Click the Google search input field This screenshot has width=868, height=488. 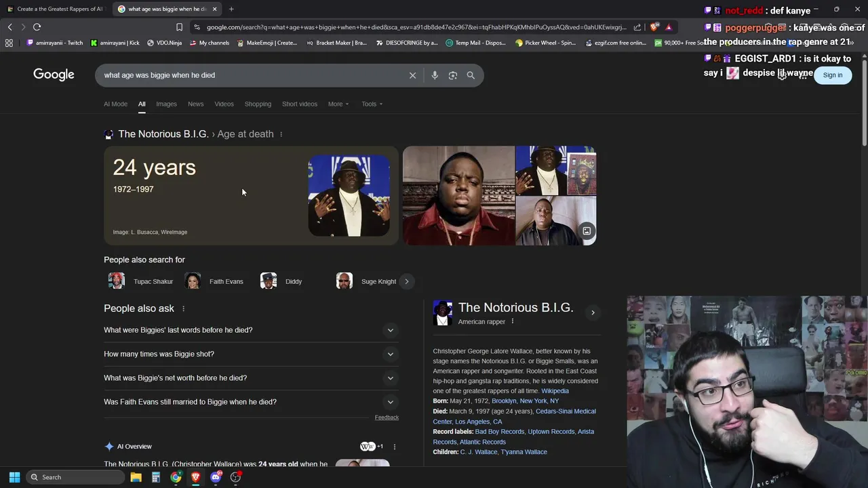click(251, 75)
